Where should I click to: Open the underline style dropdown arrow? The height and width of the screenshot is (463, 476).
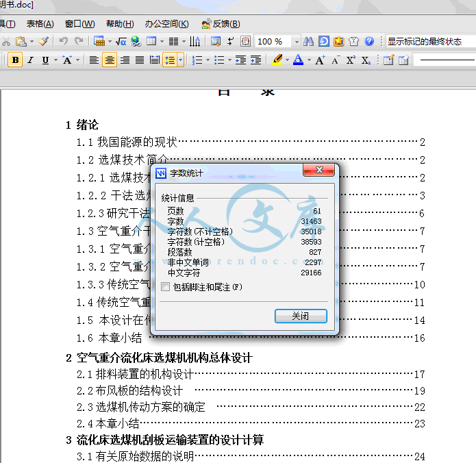tap(55, 60)
